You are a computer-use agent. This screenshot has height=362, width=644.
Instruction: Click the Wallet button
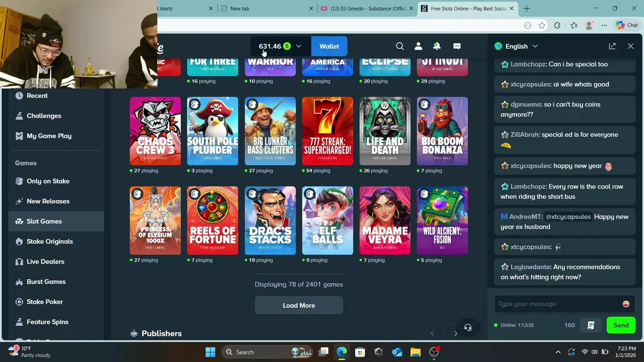click(329, 46)
